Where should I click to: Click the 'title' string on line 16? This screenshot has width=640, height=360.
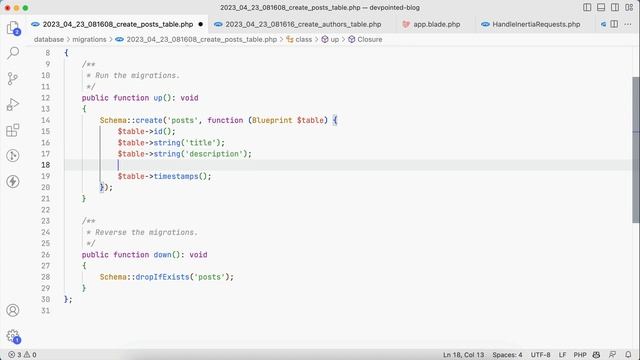point(200,142)
